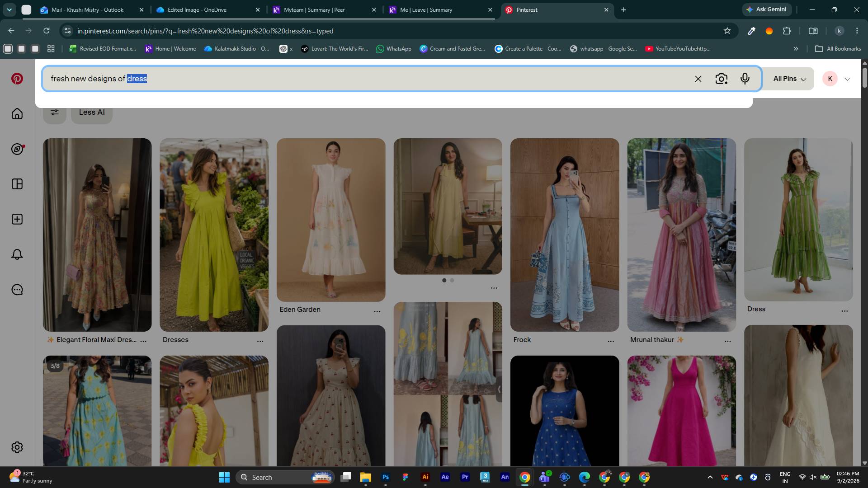Open the visual search camera icon
The height and width of the screenshot is (488, 868).
click(x=722, y=79)
